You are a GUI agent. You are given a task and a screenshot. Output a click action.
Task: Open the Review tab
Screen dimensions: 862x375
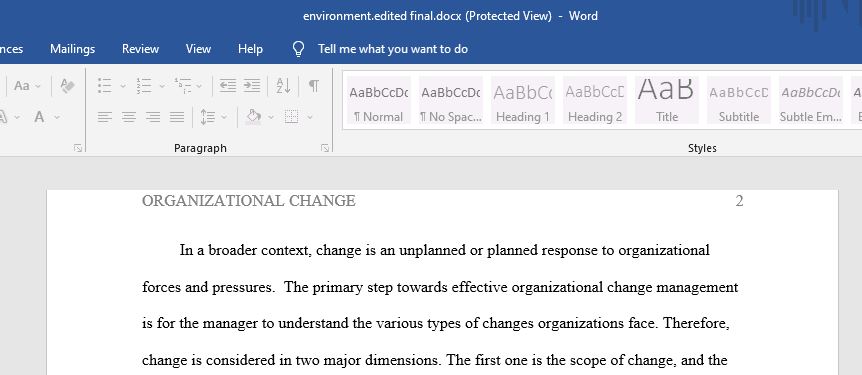[x=140, y=49]
